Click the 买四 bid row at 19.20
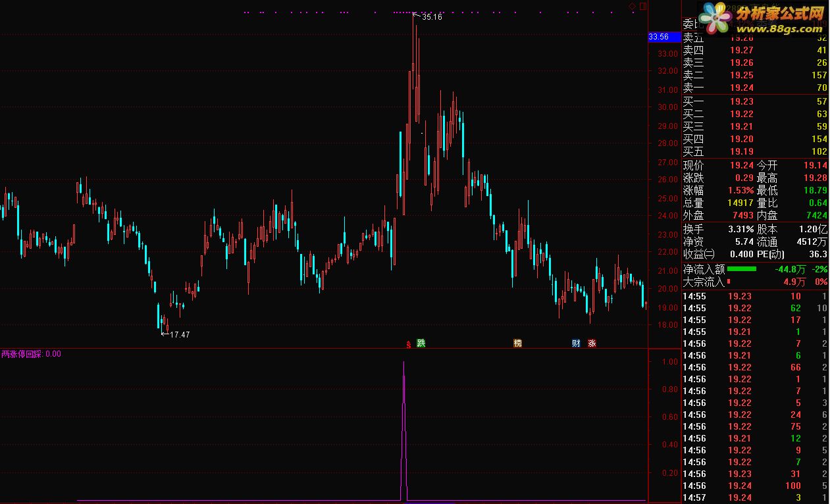The height and width of the screenshot is (504, 830). [x=755, y=139]
